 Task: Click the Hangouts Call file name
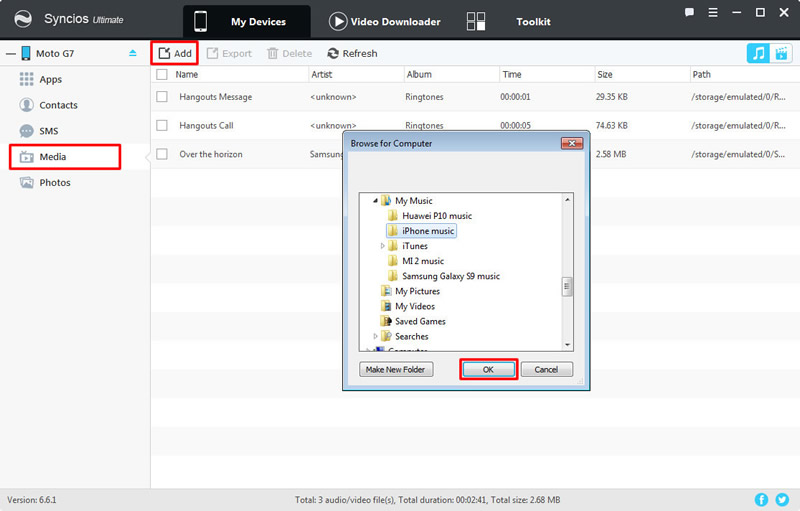[206, 125]
